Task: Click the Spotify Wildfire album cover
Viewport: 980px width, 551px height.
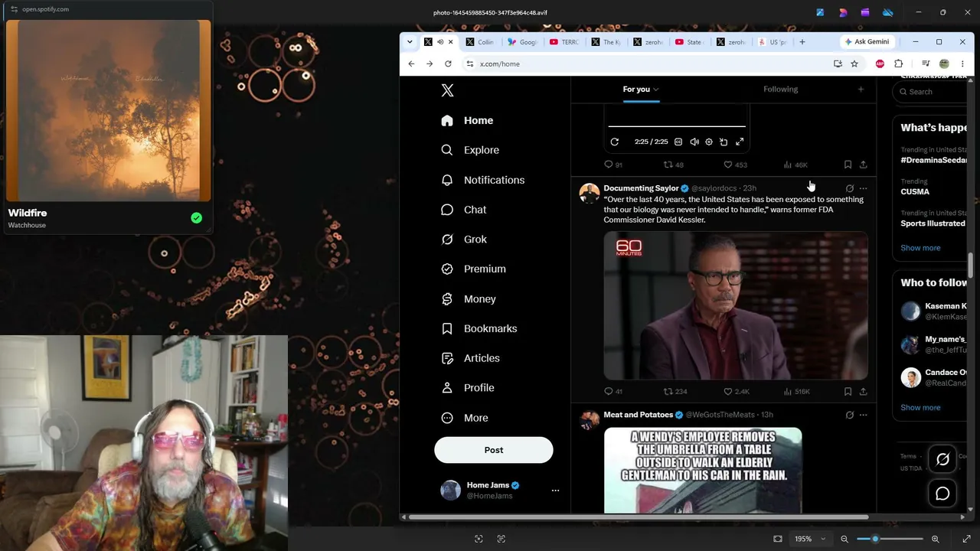Action: (x=108, y=111)
